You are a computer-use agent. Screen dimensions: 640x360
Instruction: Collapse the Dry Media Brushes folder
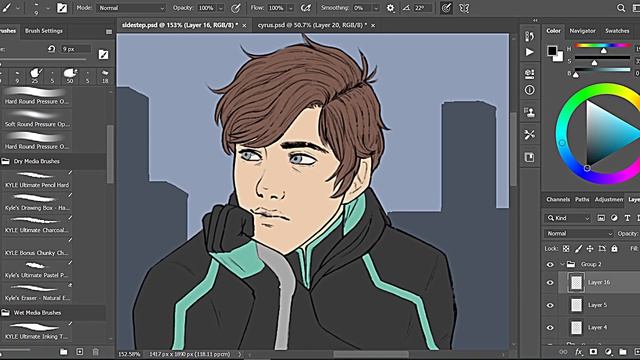click(x=5, y=161)
